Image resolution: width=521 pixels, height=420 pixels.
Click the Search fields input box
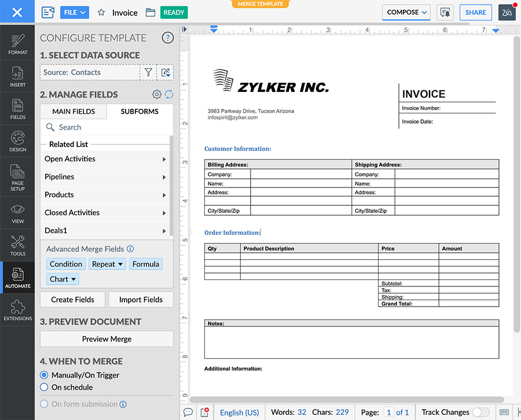click(x=107, y=127)
